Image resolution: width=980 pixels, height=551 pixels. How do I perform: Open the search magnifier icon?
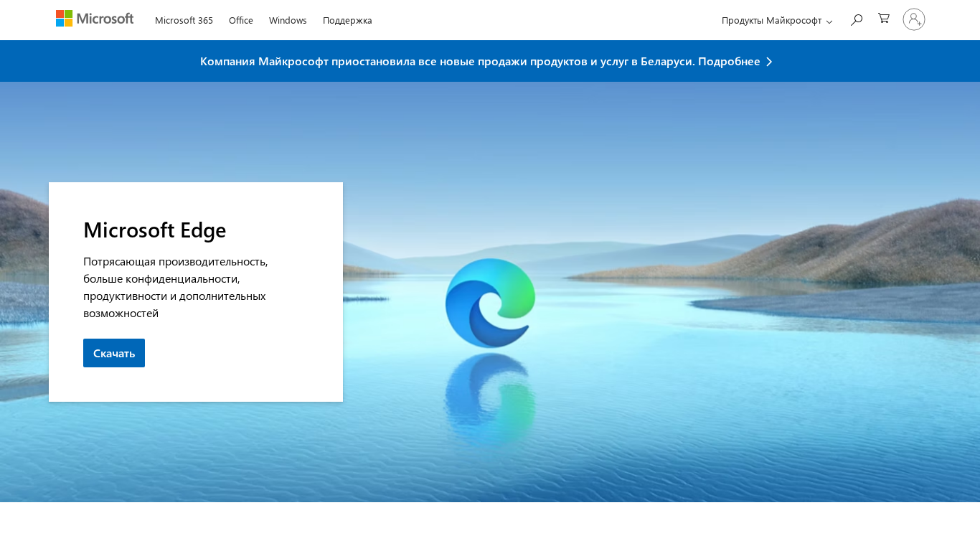(x=857, y=20)
